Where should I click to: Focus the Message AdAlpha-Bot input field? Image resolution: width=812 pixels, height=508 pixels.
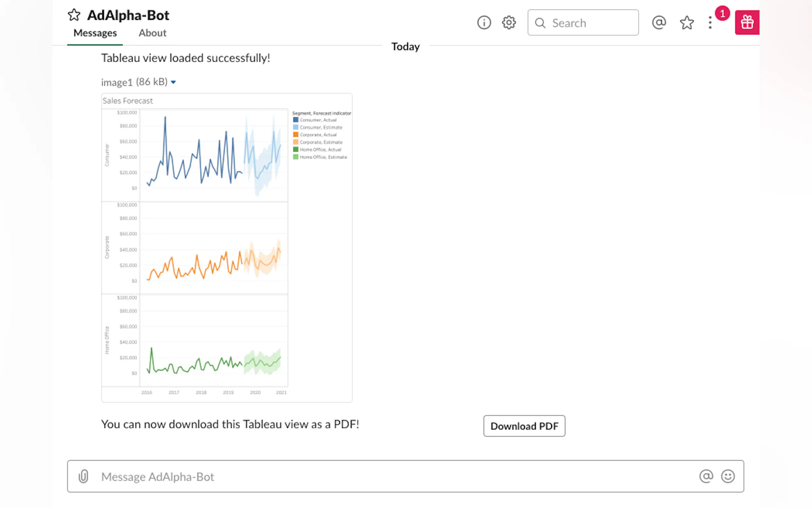point(386,476)
